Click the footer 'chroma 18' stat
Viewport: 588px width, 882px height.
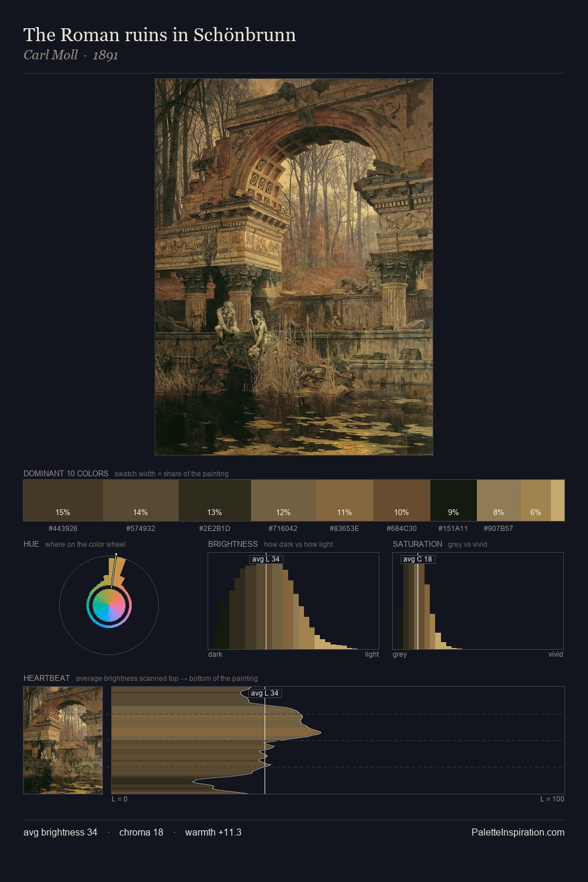tap(141, 832)
